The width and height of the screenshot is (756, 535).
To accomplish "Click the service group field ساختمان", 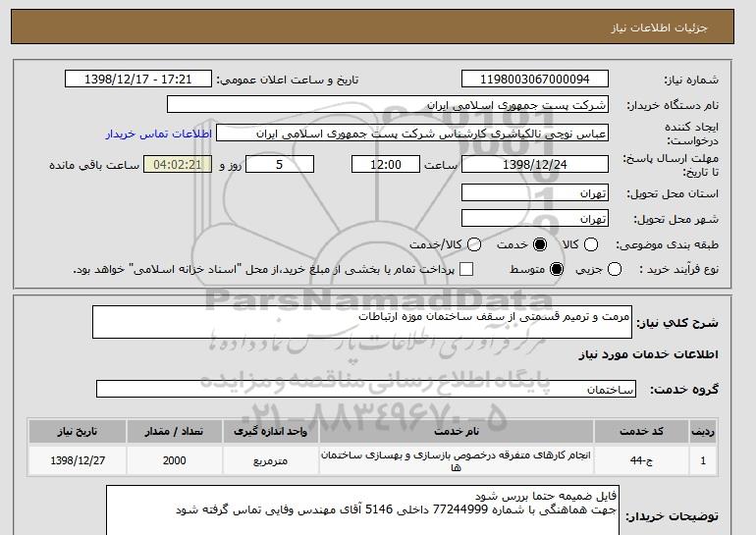I will click(366, 389).
